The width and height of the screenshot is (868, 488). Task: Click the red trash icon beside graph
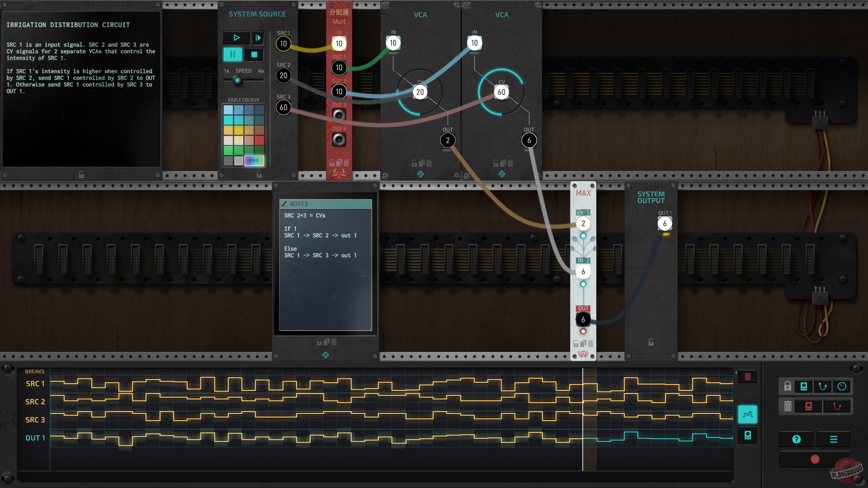(747, 377)
